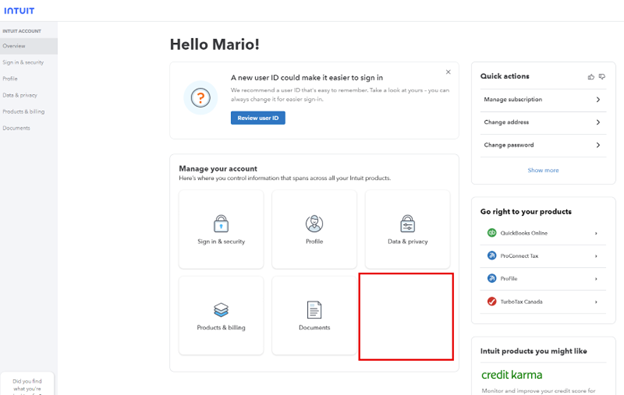Click the Did you find feedback box
Viewport: 624px width, 395px height.
pyautogui.click(x=27, y=384)
